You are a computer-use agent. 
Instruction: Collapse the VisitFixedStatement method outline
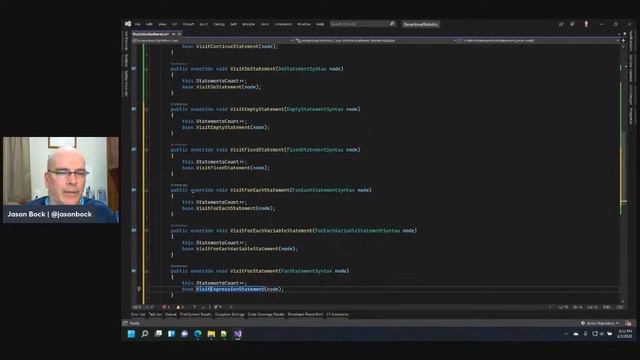(x=147, y=149)
